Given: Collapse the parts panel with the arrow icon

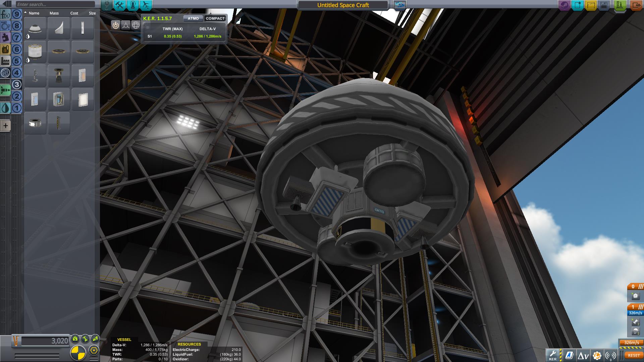Looking at the screenshot, I should pyautogui.click(x=7, y=4).
